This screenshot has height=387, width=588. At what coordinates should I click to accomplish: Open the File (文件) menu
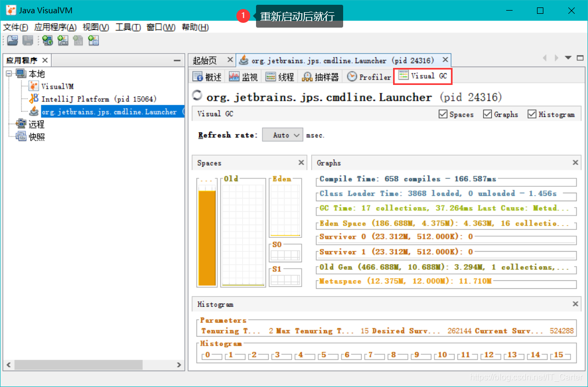[15, 27]
